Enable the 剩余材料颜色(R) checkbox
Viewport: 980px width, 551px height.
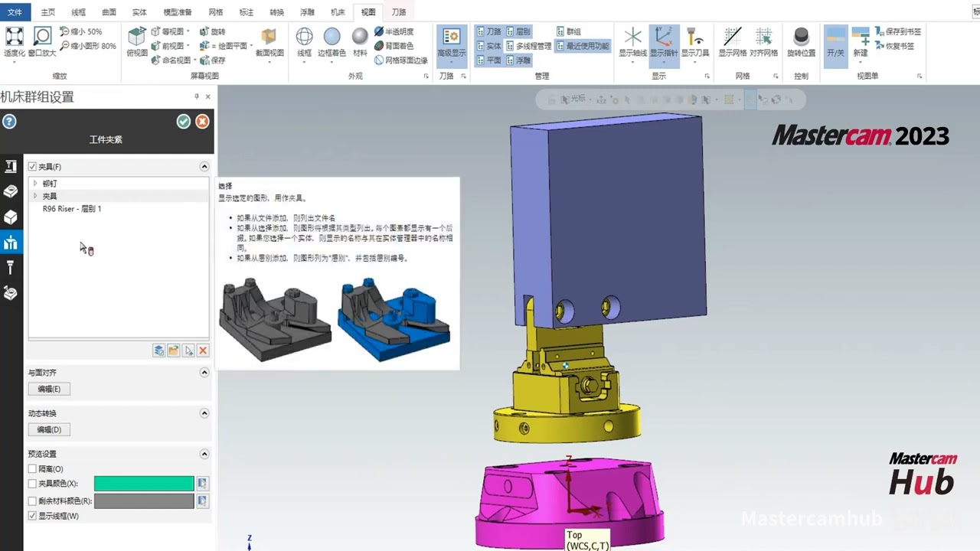[x=32, y=501]
